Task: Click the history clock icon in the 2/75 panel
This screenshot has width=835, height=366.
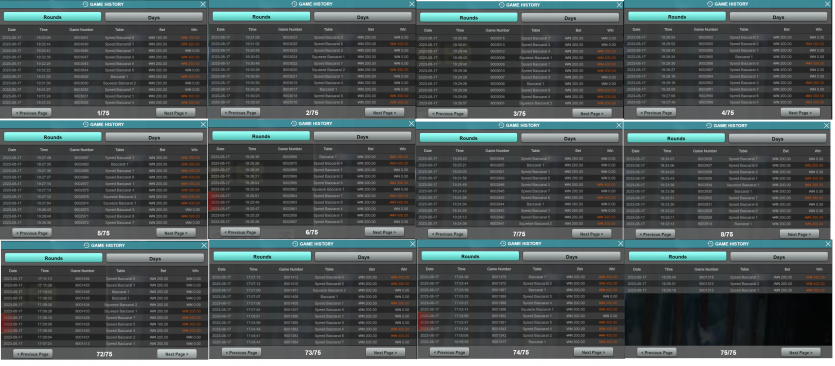Action: pos(294,4)
